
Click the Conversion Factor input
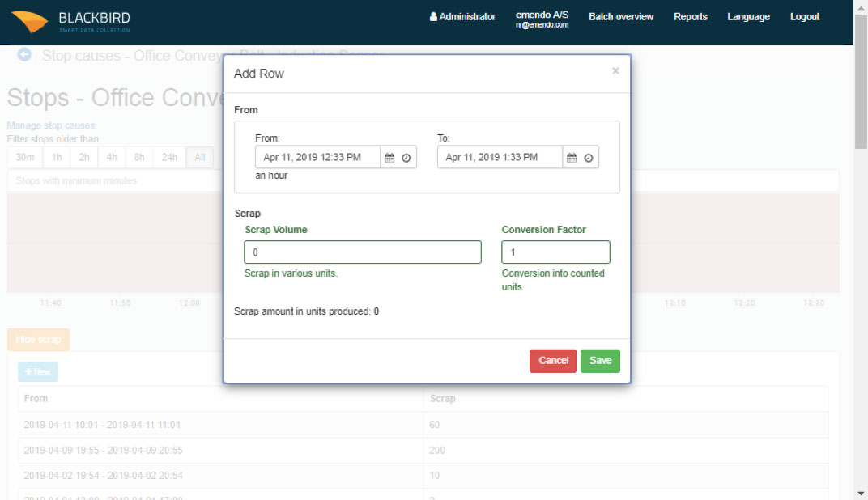tap(555, 252)
